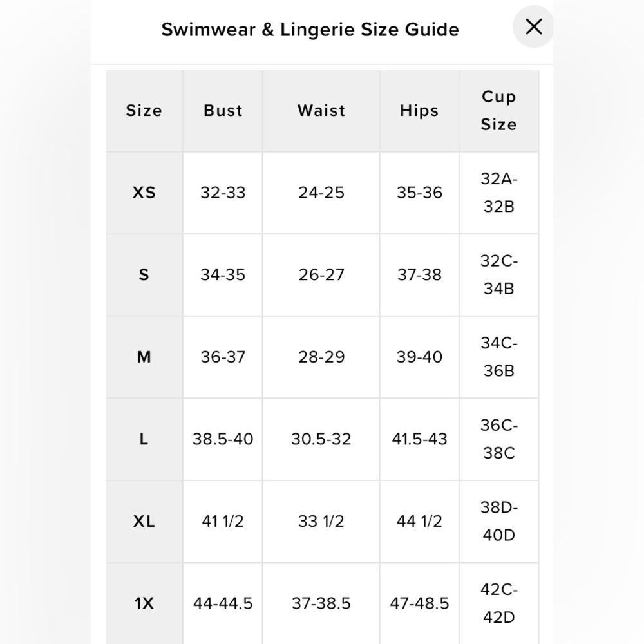The height and width of the screenshot is (644, 644).
Task: Click the 42C-42D cup size cell
Action: tap(499, 603)
